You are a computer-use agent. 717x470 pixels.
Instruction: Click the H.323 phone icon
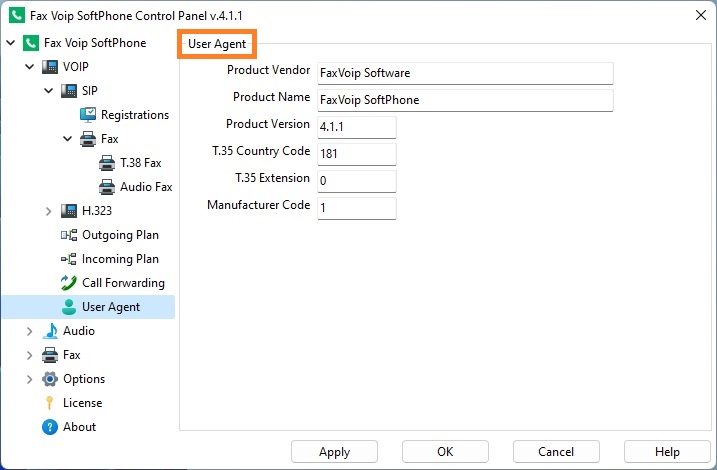pos(69,211)
